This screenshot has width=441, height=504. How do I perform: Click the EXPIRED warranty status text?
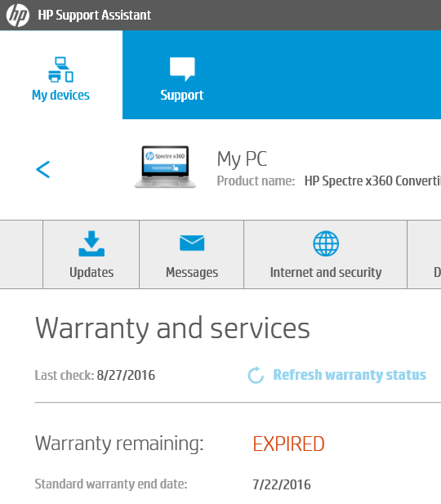coord(288,444)
